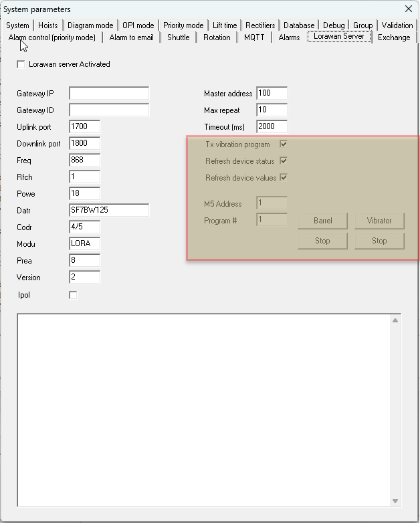
Task: Close the System parameters window
Action: [409, 9]
